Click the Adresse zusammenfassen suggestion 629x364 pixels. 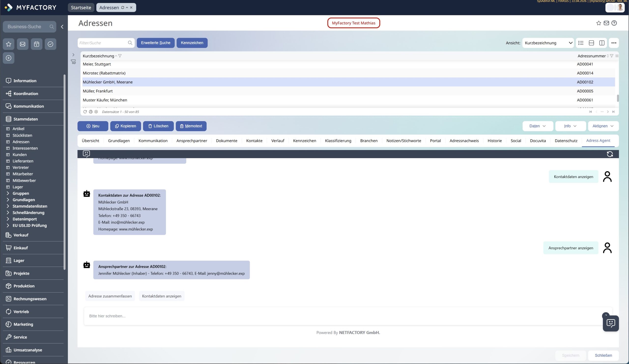(110, 296)
